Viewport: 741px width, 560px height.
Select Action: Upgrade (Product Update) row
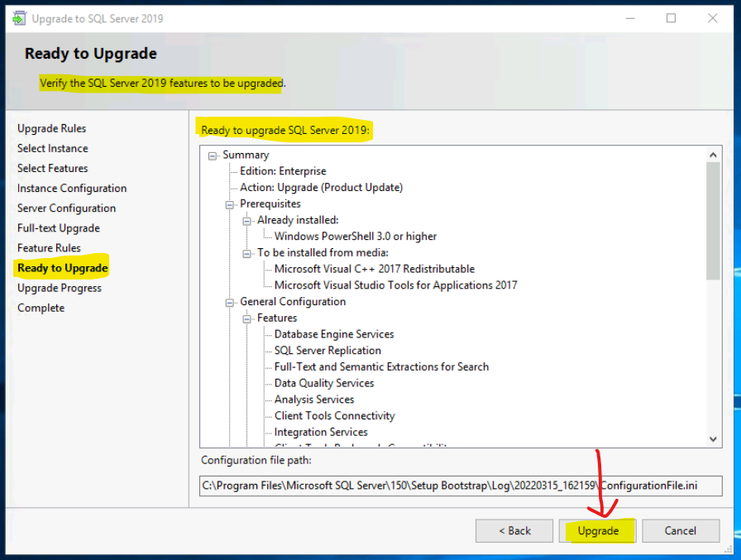322,188
